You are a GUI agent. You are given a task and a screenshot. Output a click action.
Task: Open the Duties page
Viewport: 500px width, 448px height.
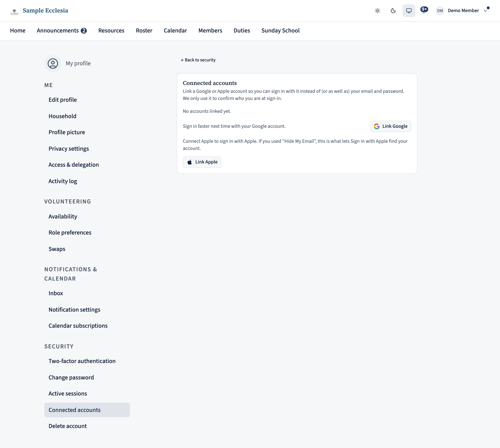tap(242, 31)
